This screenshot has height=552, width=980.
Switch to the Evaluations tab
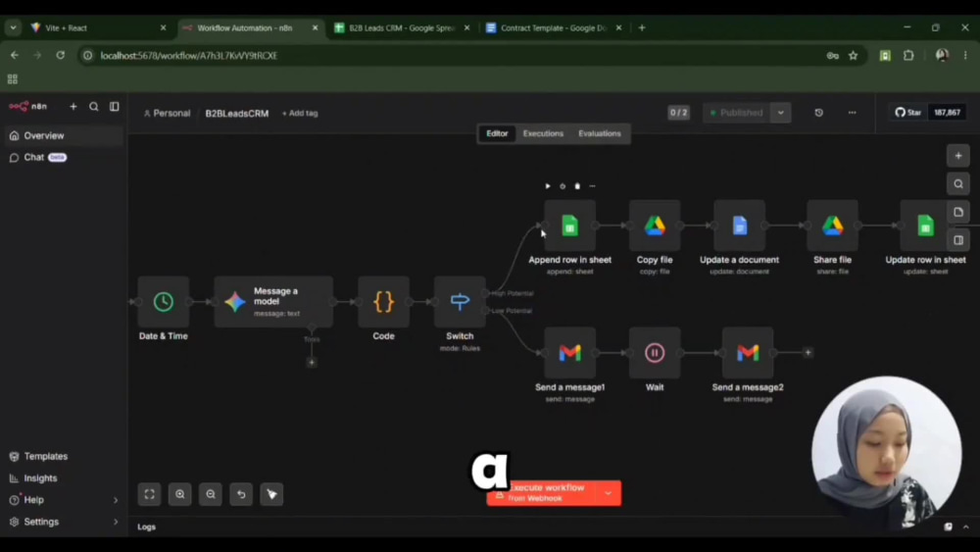coord(600,133)
